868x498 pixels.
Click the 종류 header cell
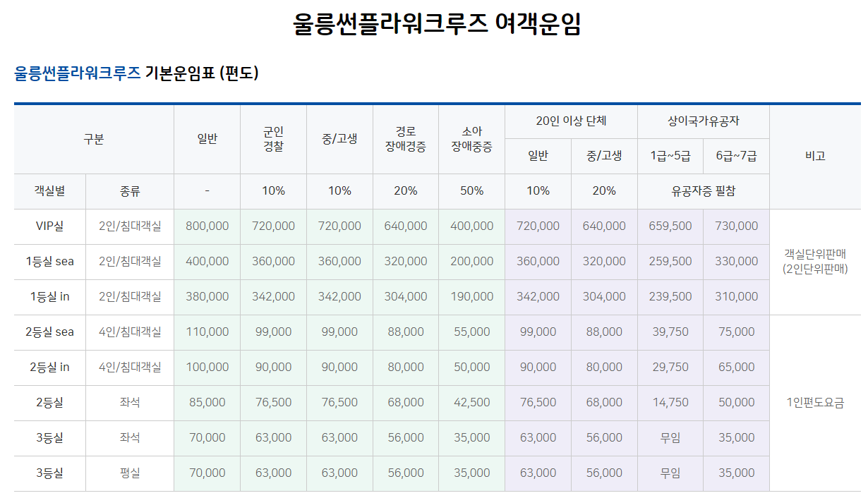click(130, 191)
